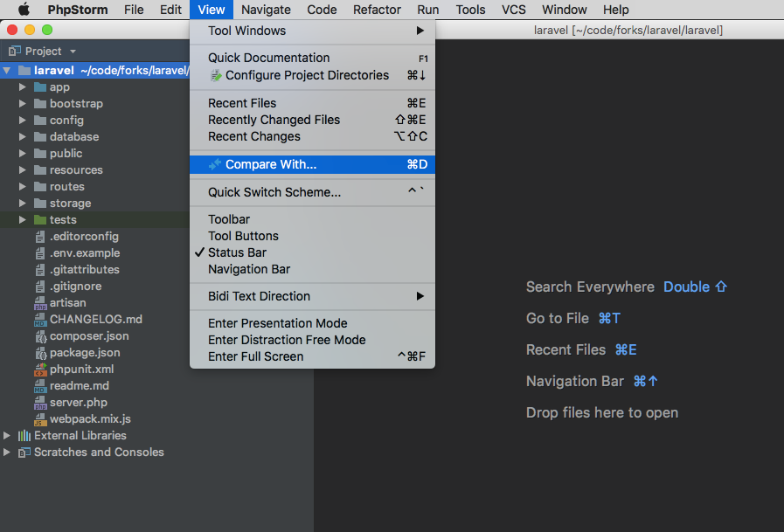This screenshot has height=532, width=784.
Task: Toggle Toolbar visibility in View menu
Action: (x=312, y=219)
